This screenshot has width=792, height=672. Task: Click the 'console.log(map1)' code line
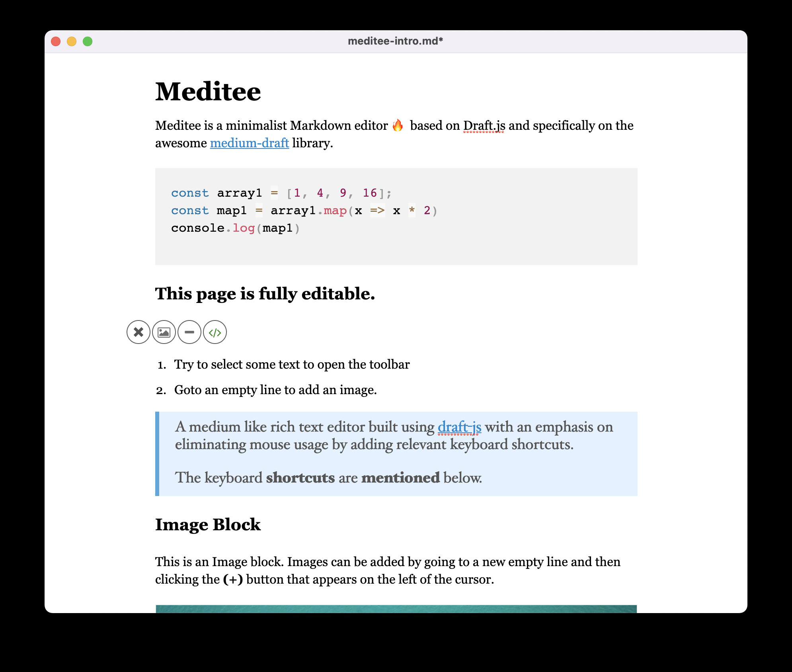pyautogui.click(x=235, y=228)
